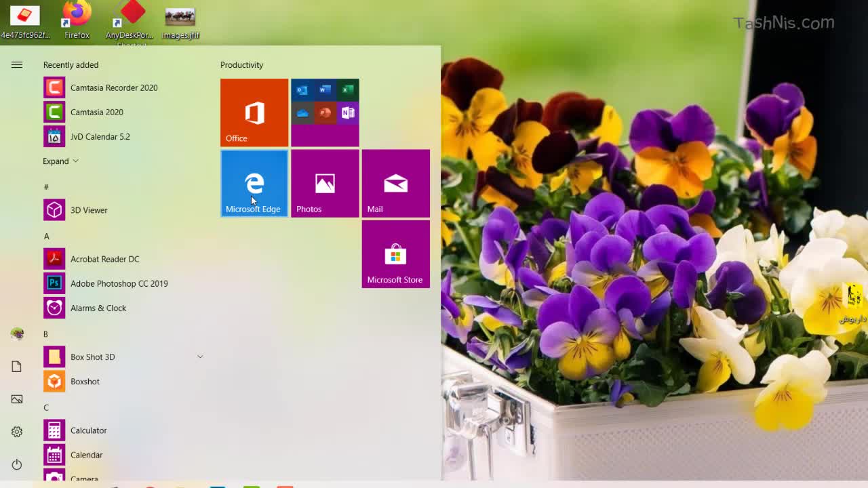Open the Mail tile

click(x=395, y=184)
